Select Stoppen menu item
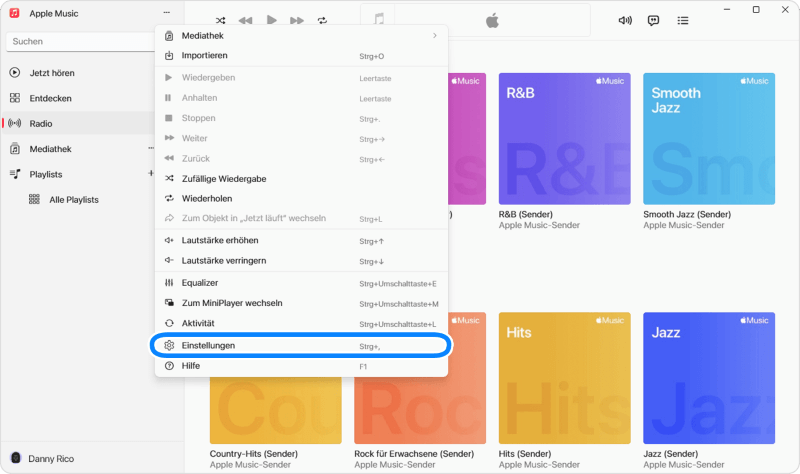The height and width of the screenshot is (474, 800). point(302,118)
